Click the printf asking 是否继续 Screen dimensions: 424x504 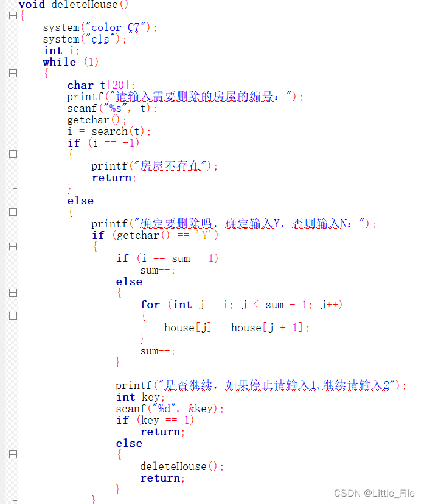(261, 385)
